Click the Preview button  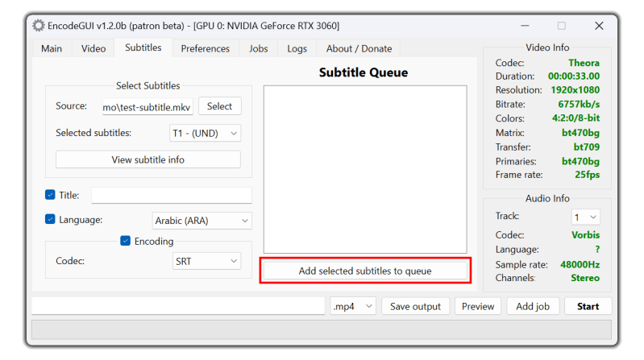pyautogui.click(x=478, y=306)
